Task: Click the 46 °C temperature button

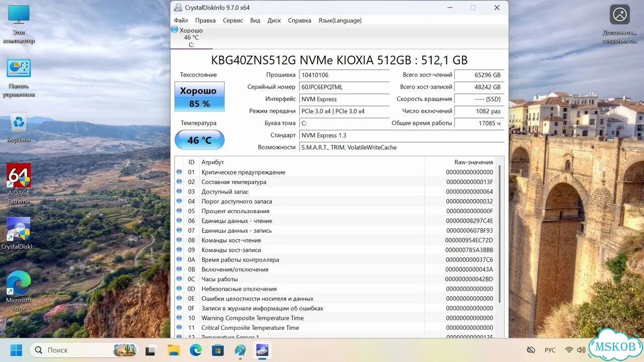Action: point(199,140)
